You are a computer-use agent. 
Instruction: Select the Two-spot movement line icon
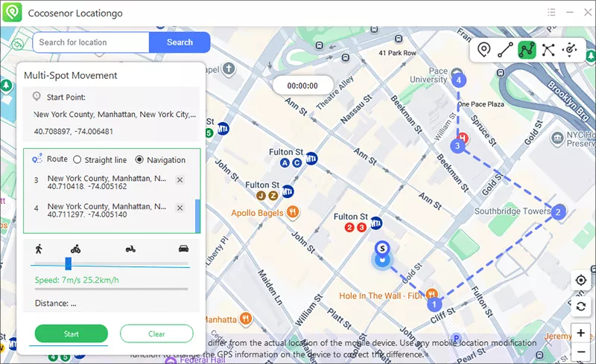coord(505,50)
